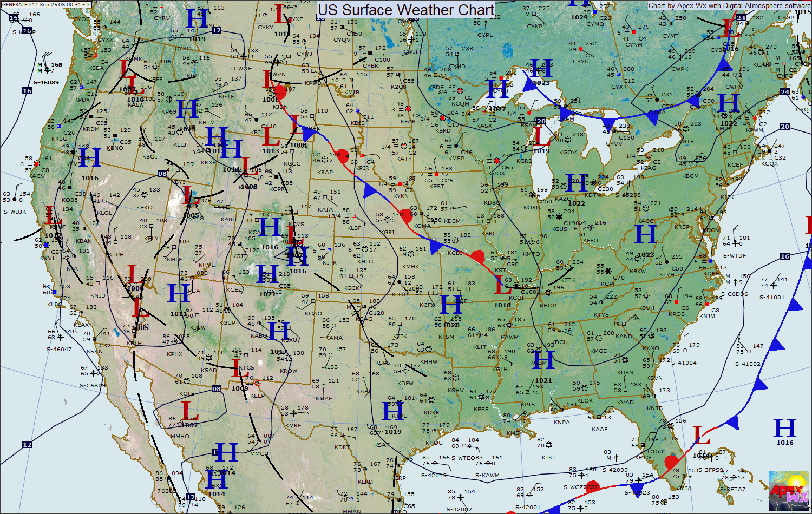
Task: Click the ship label S-KAWM
Action: point(487,475)
